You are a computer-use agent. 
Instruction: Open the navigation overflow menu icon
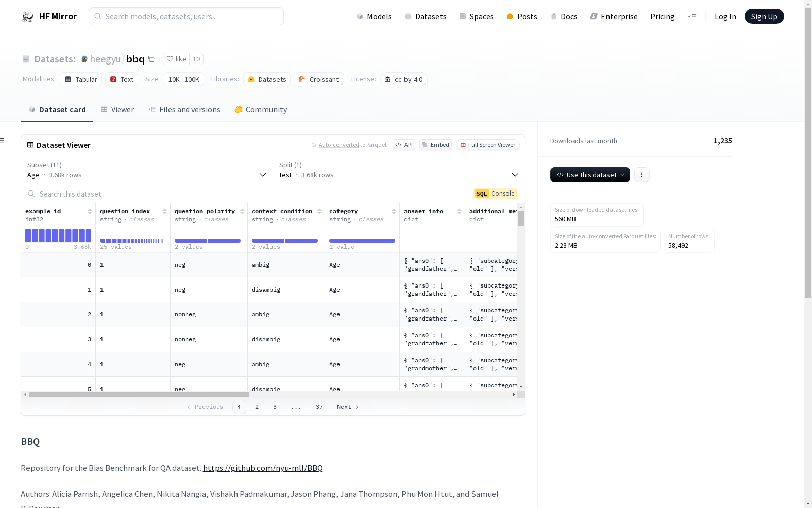coord(692,16)
